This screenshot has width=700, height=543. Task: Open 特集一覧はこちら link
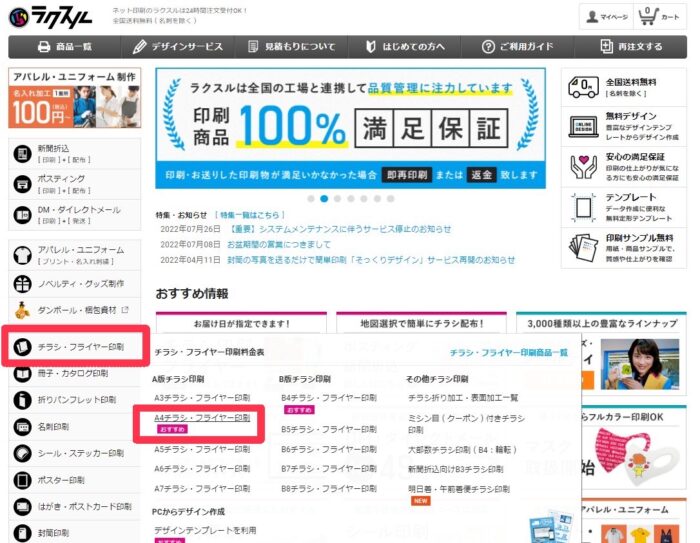[250, 215]
